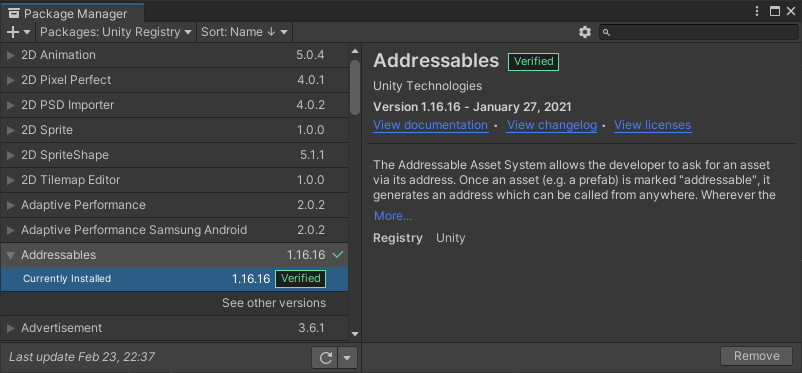Click version 4.0.2 of 2D PSD Importer
The height and width of the screenshot is (373, 802).
pos(311,105)
